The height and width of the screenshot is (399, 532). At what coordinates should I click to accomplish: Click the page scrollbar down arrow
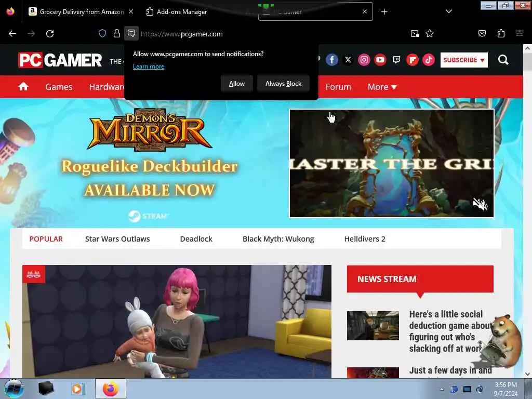click(527, 374)
